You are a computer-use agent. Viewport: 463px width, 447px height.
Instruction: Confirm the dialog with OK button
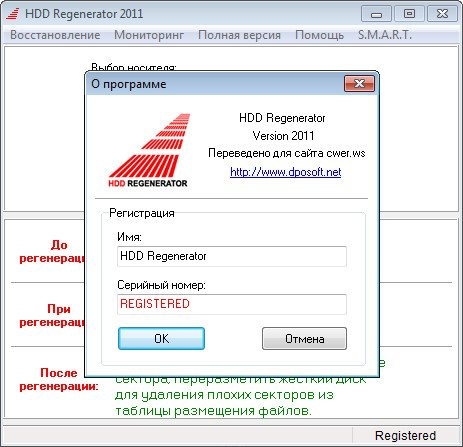pyautogui.click(x=161, y=338)
